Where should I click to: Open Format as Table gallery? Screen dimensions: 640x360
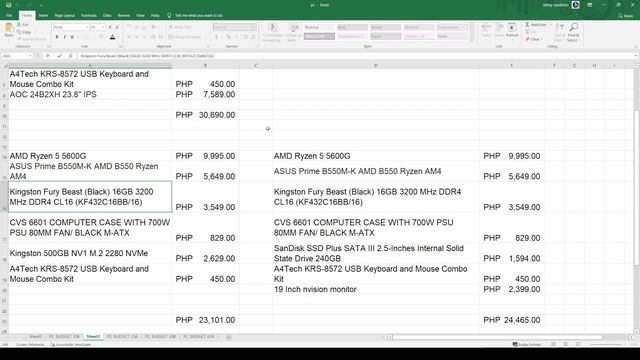pyautogui.click(x=293, y=33)
